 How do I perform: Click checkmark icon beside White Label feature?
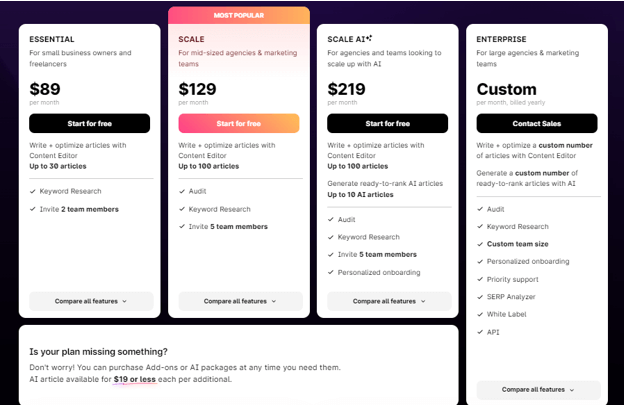click(480, 313)
